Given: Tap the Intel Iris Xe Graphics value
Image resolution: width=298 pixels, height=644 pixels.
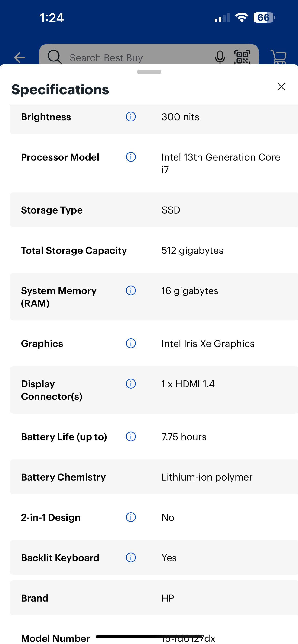Looking at the screenshot, I should (x=208, y=344).
